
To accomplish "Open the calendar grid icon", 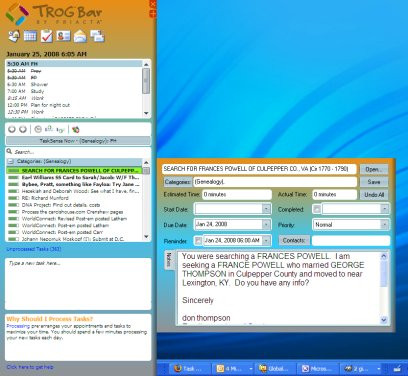I will [x=30, y=36].
